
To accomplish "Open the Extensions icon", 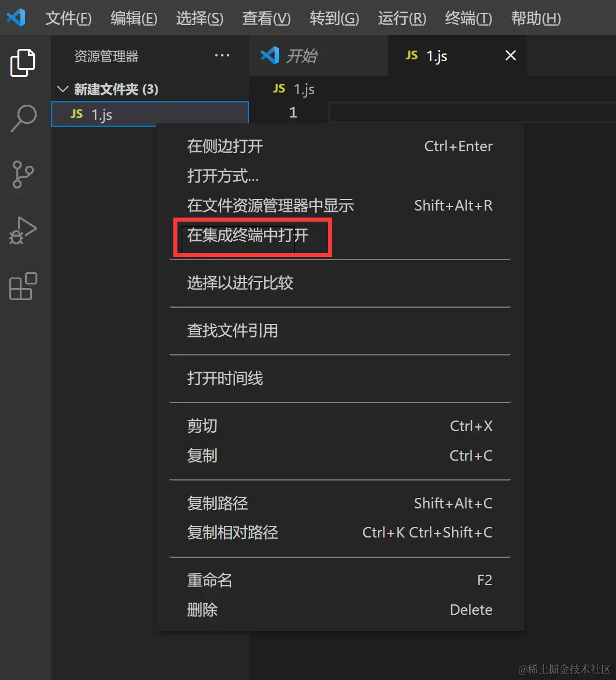I will tap(22, 286).
